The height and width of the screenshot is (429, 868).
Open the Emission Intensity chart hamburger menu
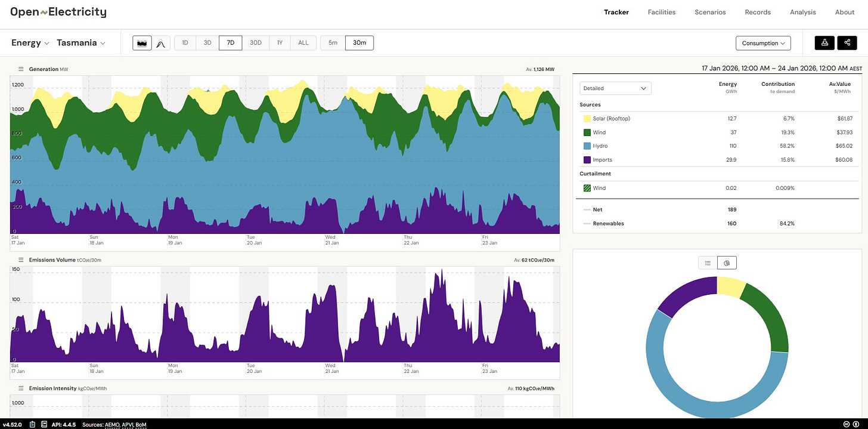[20, 388]
